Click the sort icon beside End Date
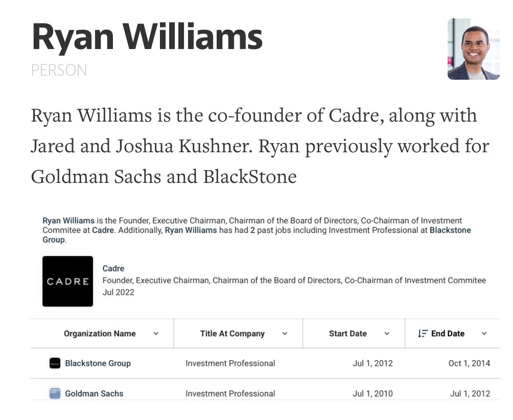 422,334
